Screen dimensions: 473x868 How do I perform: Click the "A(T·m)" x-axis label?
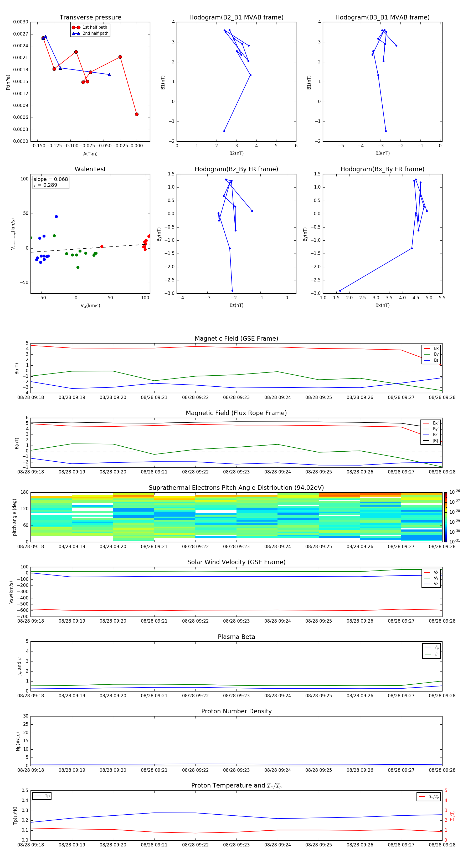(90, 154)
